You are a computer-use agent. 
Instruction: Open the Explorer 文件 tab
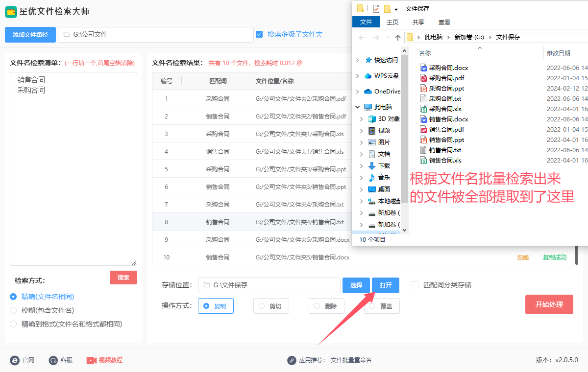point(366,22)
